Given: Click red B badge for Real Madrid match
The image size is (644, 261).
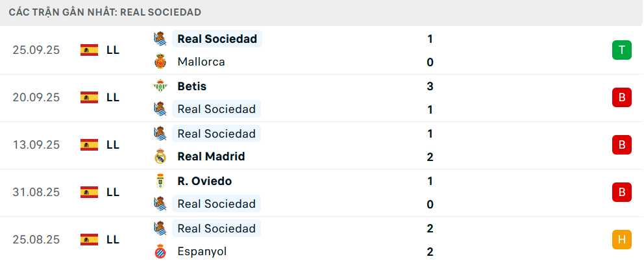Looking at the screenshot, I should 621,145.
